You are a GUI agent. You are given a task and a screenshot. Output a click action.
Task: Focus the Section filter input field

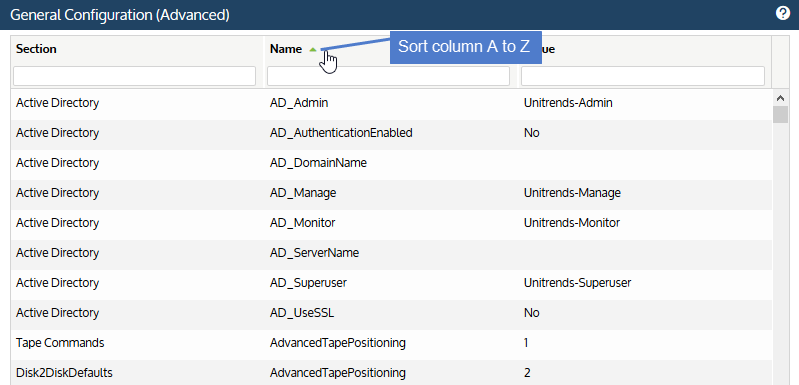[135, 76]
